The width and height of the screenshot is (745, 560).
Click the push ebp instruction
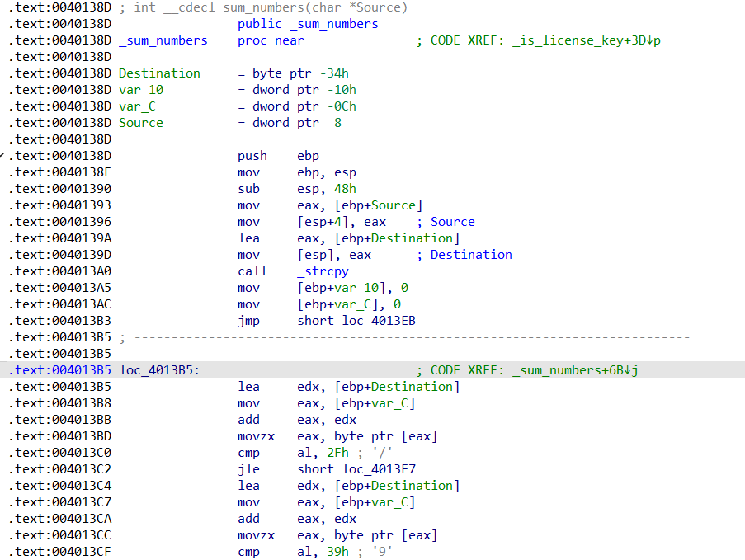coord(278,156)
